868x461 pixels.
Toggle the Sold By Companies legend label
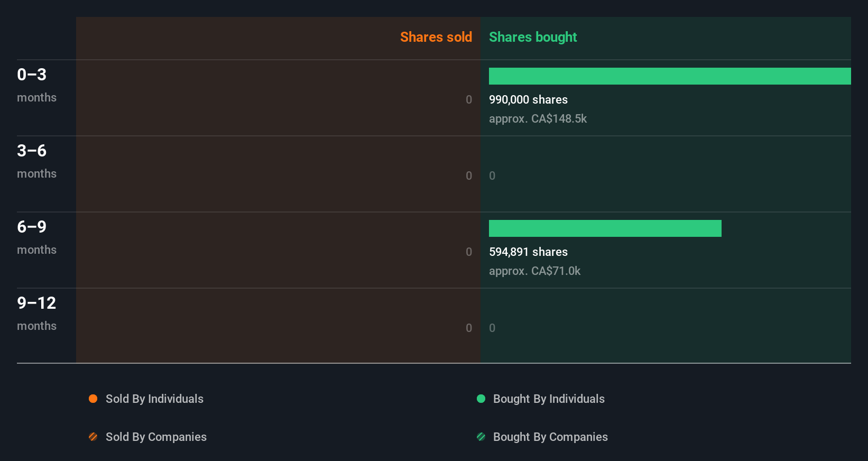(x=156, y=437)
